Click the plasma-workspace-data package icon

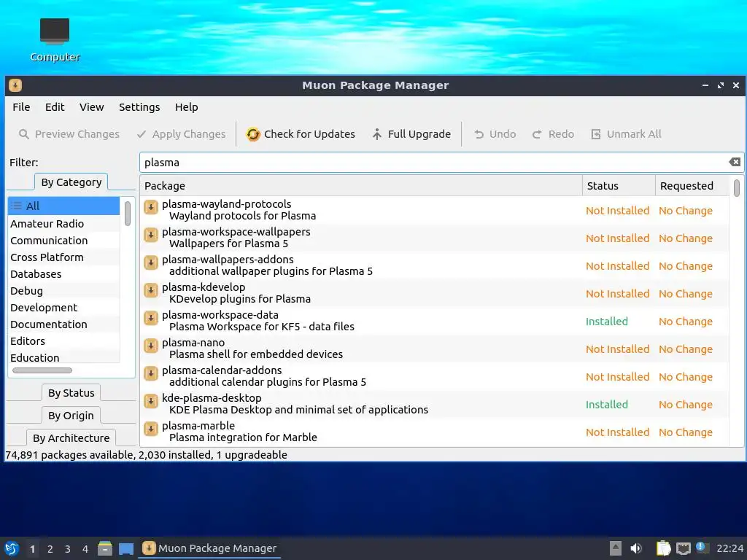tap(151, 318)
